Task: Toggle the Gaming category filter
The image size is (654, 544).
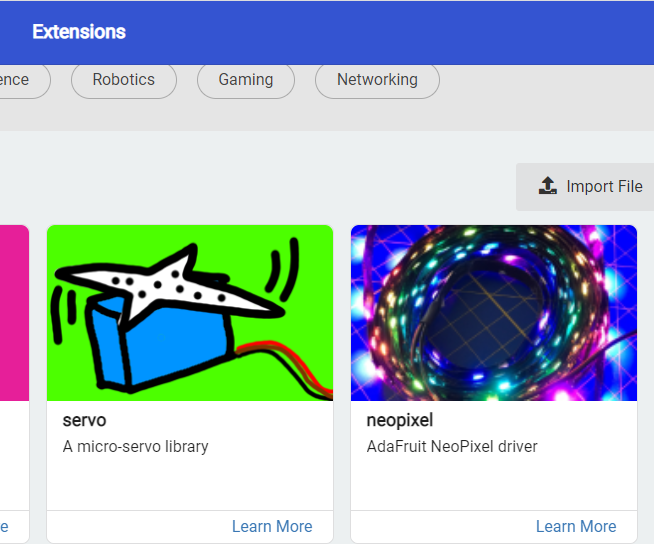Action: [245, 80]
